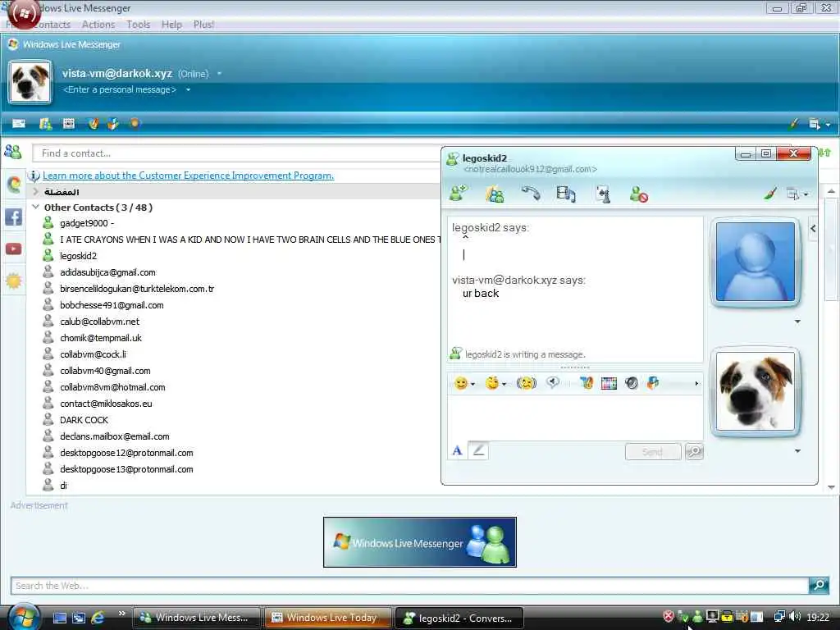Collapse the Other Contacts group
Viewport: 840px width, 630px height.
click(36, 207)
